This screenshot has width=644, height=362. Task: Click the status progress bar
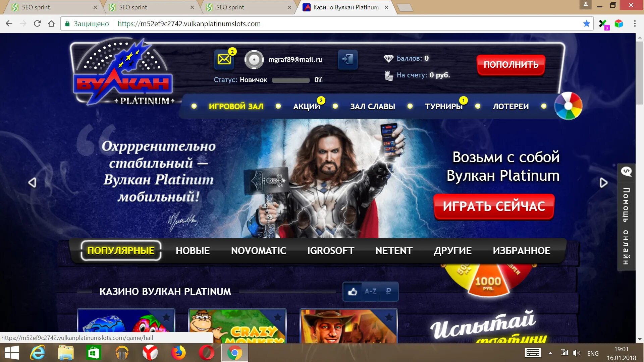pyautogui.click(x=290, y=80)
